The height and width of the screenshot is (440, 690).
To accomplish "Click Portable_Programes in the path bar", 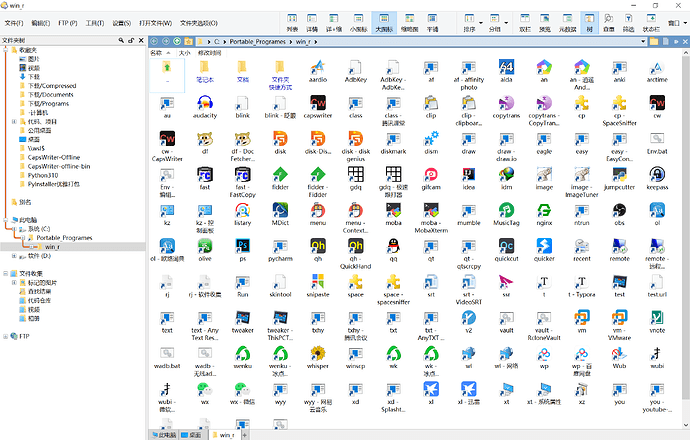I will [258, 41].
